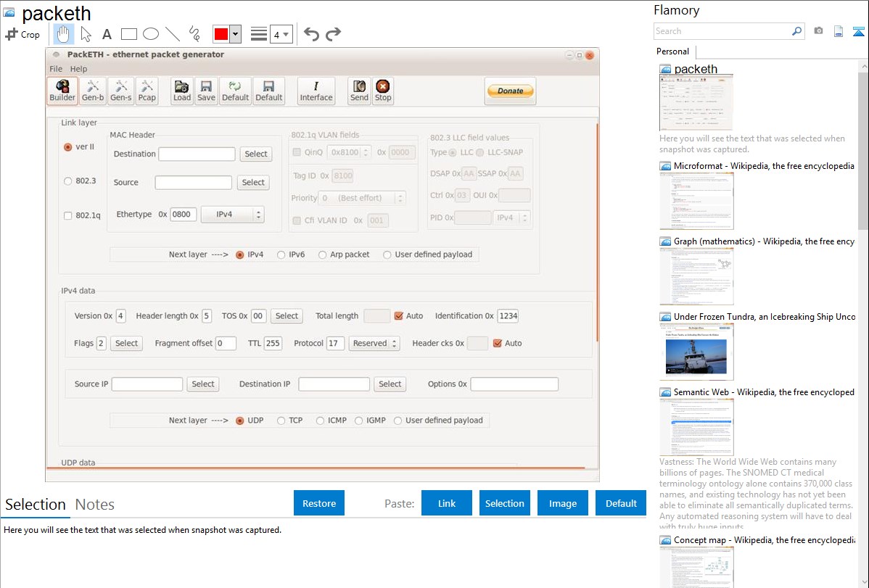Open the color picker dropdown arrow

pos(235,34)
